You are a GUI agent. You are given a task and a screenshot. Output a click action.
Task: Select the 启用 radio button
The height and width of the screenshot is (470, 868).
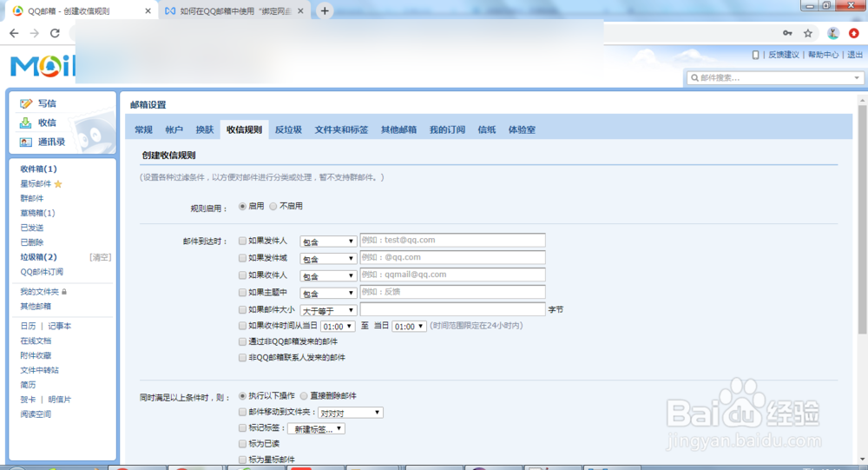click(x=242, y=206)
